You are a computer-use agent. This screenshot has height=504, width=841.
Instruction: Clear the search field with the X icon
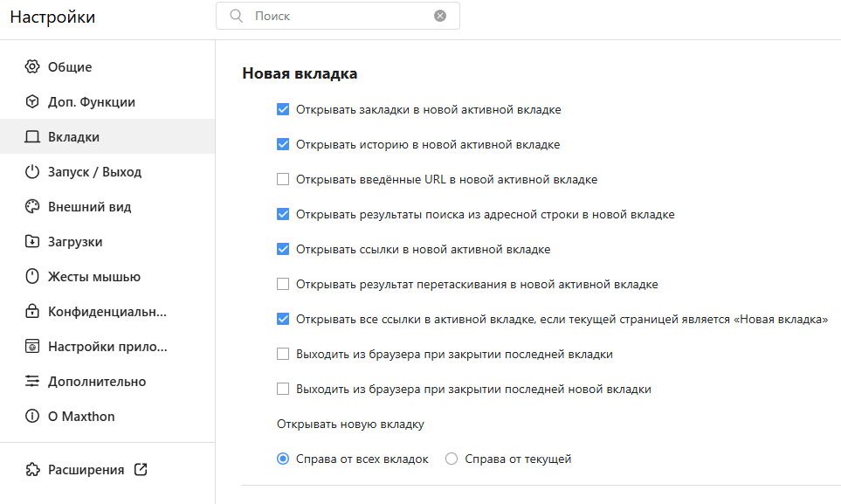[x=440, y=16]
